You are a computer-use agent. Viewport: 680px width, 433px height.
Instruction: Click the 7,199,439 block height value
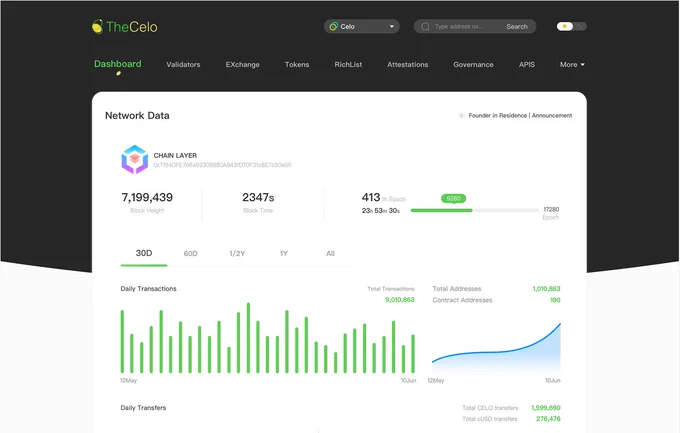147,197
